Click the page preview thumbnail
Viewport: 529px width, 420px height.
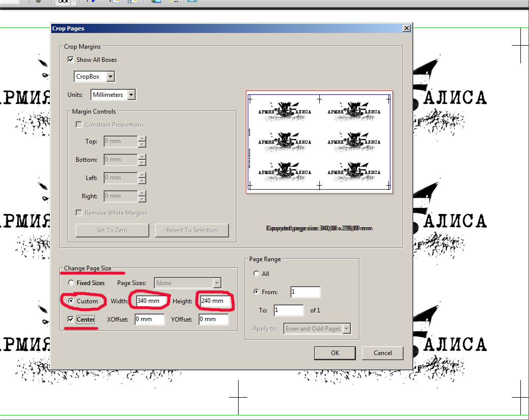[319, 142]
